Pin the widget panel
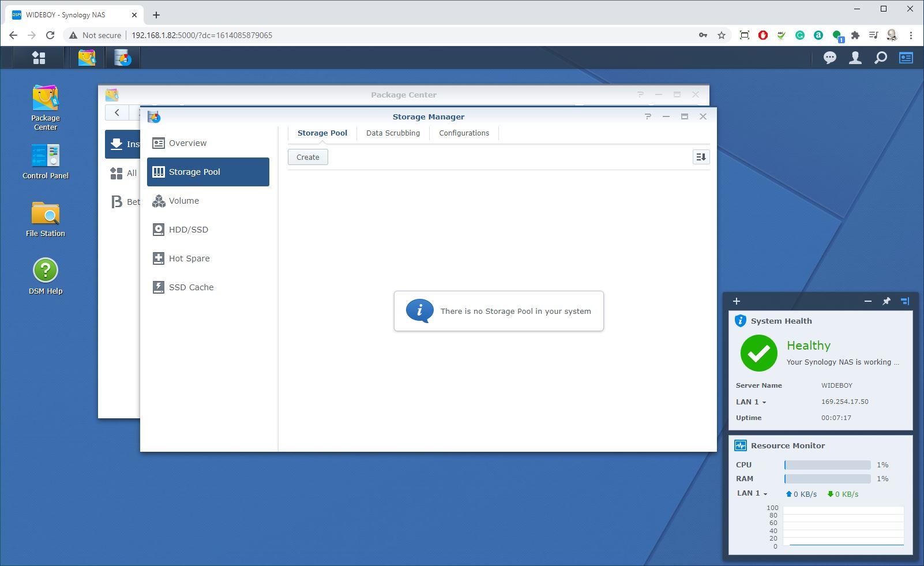924x566 pixels. [x=887, y=301]
